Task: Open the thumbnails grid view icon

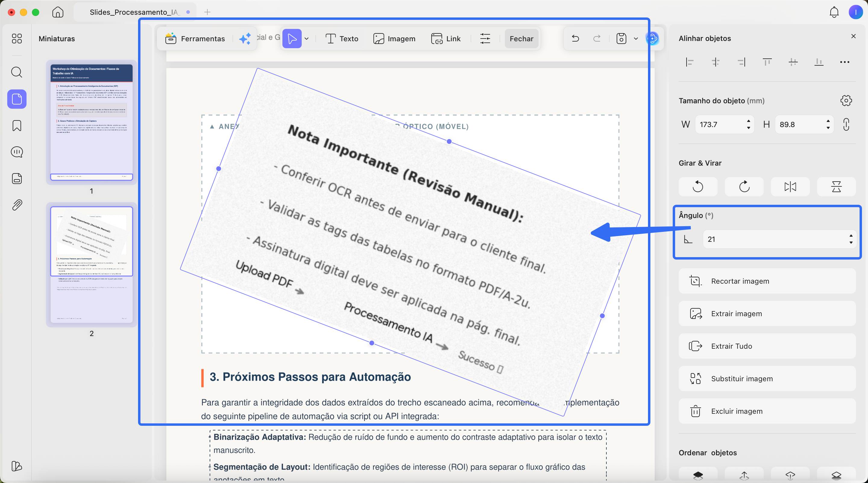Action: click(17, 39)
